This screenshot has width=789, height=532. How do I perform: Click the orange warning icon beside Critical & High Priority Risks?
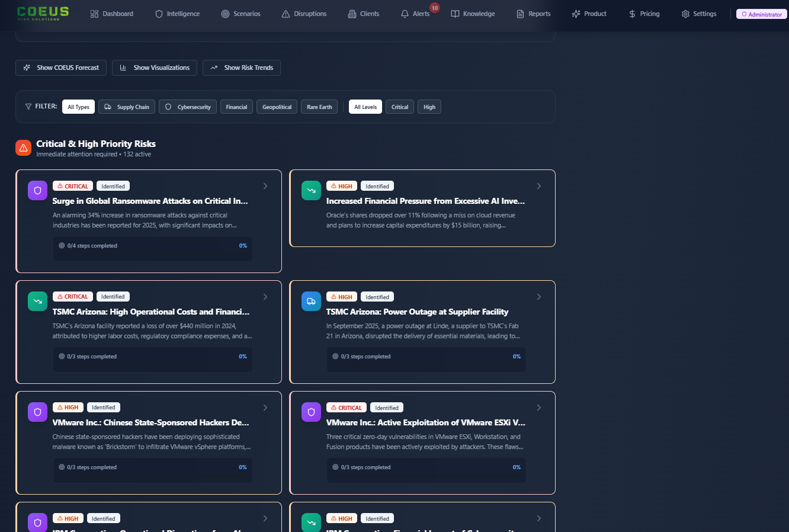coord(24,148)
